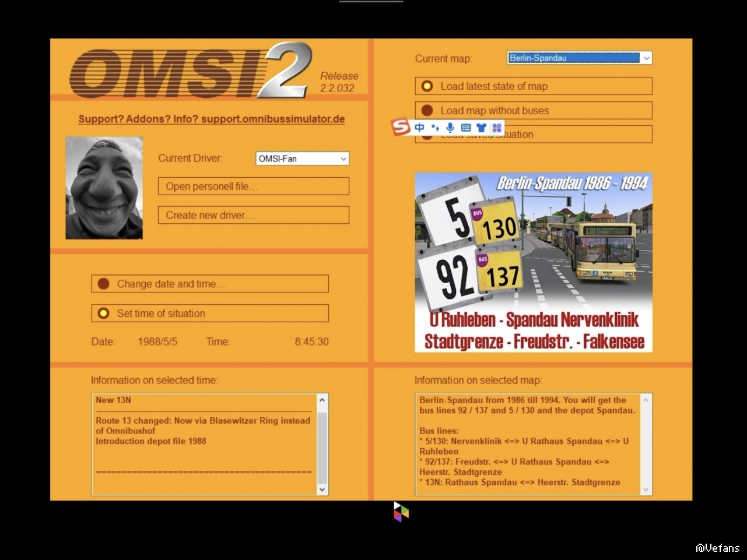
Task: Open the Current Driver dropdown
Action: click(x=303, y=159)
